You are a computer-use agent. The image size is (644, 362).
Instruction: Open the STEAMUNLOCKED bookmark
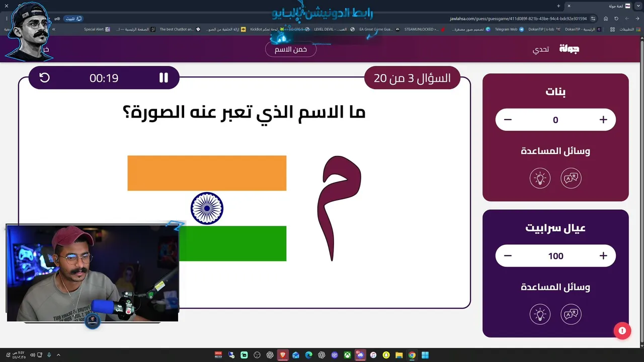click(x=425, y=29)
